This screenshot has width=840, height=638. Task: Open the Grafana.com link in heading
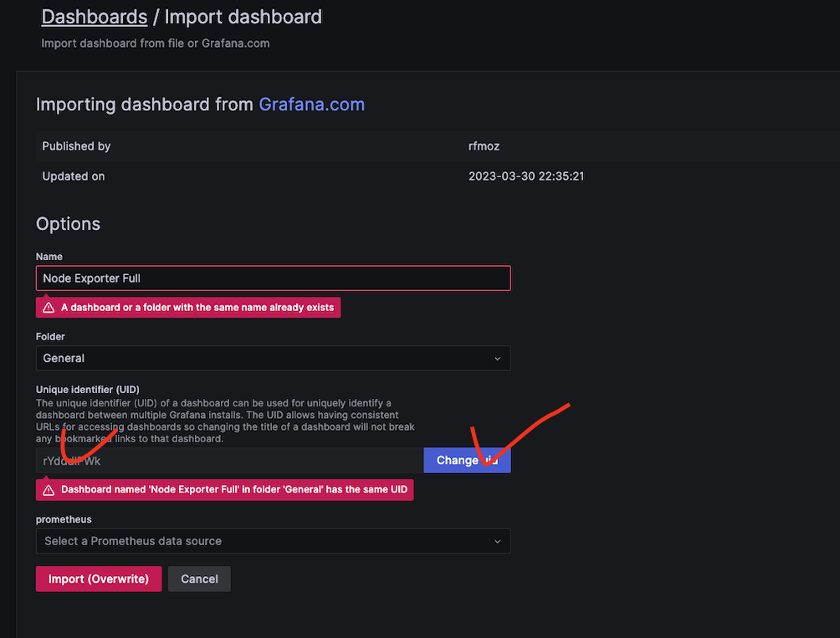pos(311,104)
